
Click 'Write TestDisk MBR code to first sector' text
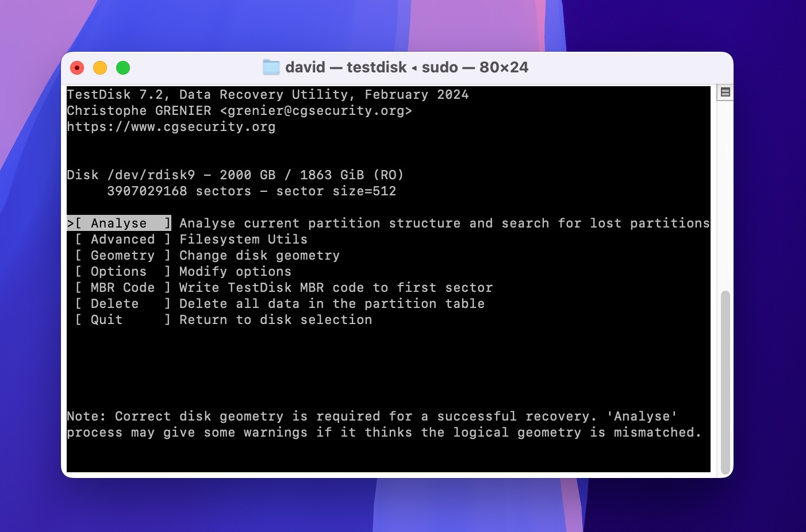coord(336,287)
